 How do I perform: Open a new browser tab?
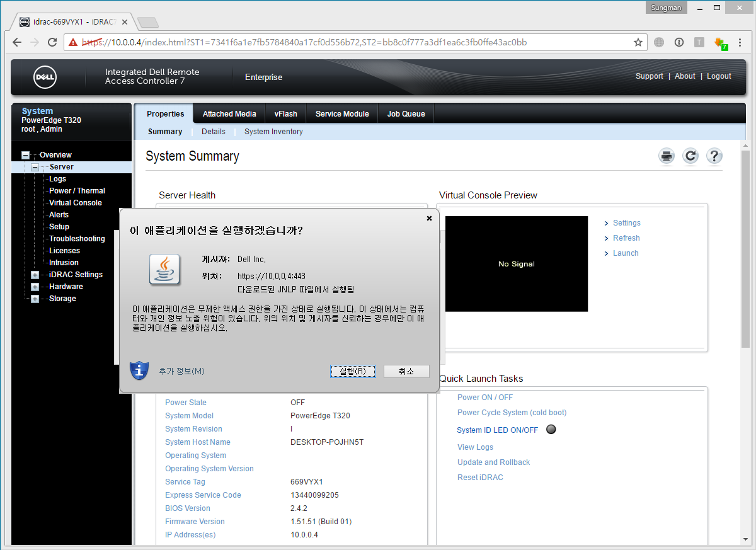(147, 23)
